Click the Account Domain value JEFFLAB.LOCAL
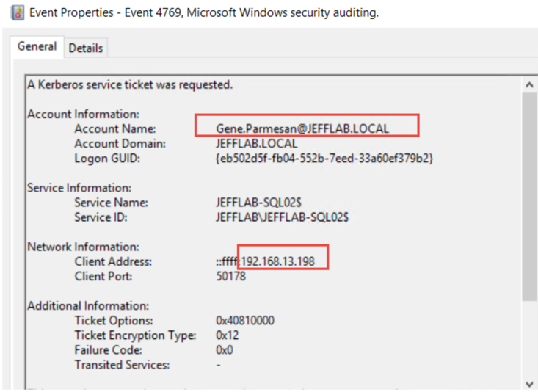Screen dimensions: 538x392 tap(257, 143)
